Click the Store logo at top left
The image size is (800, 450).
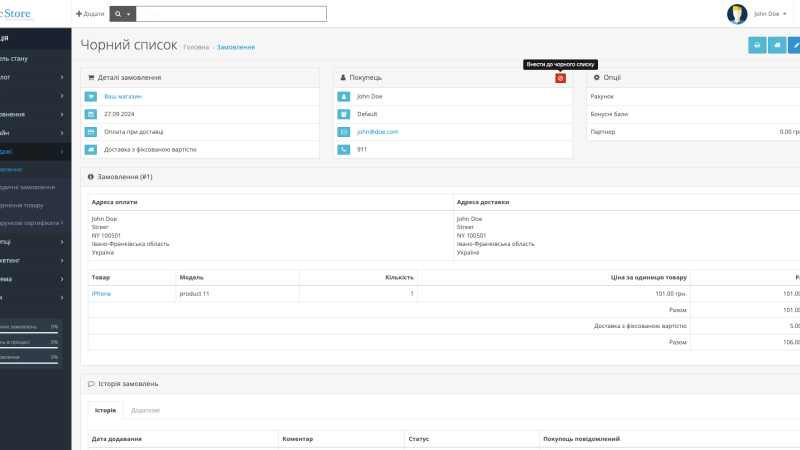point(17,14)
